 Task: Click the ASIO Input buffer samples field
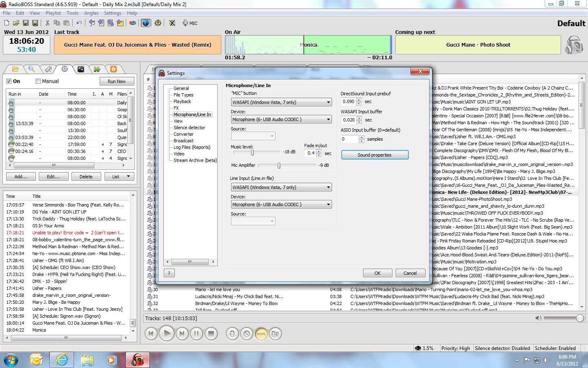pos(350,139)
